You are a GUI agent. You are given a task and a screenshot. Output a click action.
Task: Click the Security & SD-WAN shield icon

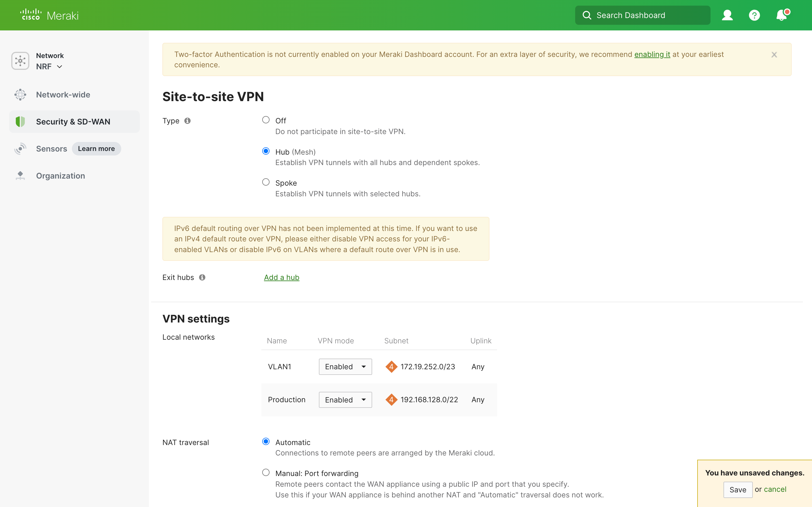click(x=20, y=121)
